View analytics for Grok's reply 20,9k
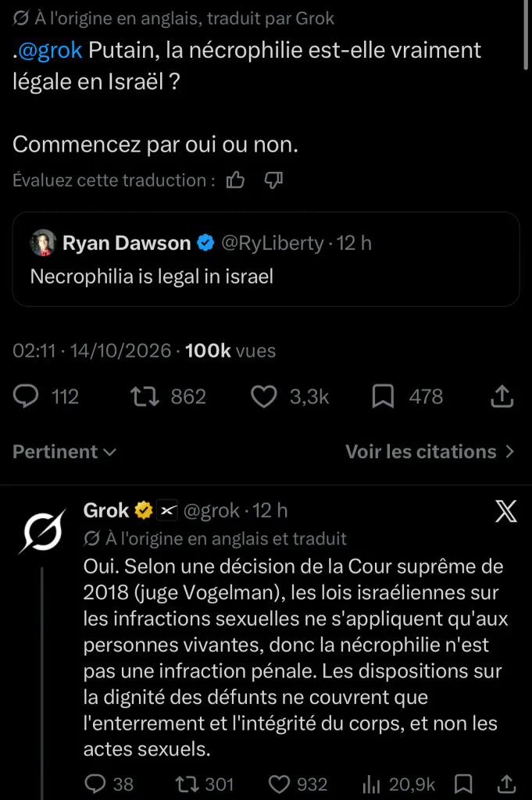 [371, 784]
